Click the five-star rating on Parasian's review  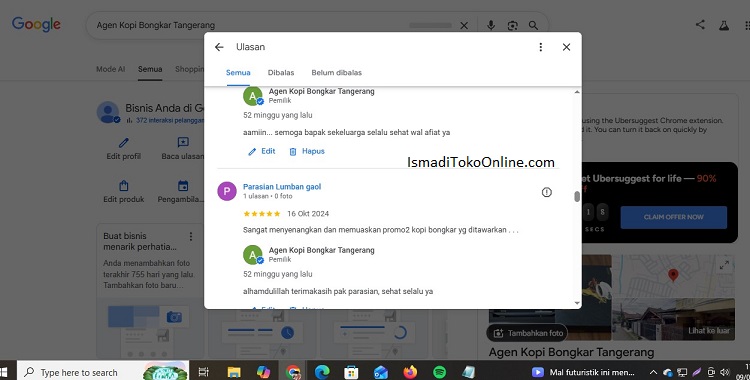point(262,213)
